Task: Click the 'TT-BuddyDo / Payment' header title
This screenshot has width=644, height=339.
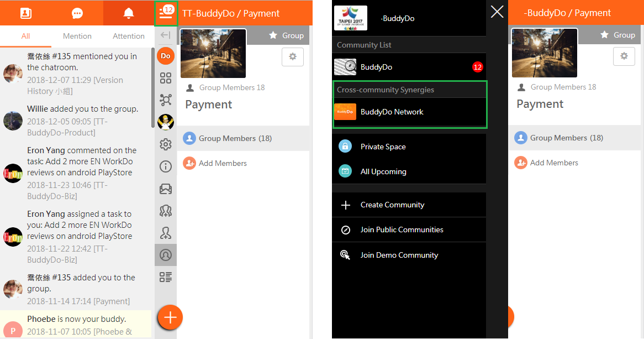Action: [x=230, y=13]
